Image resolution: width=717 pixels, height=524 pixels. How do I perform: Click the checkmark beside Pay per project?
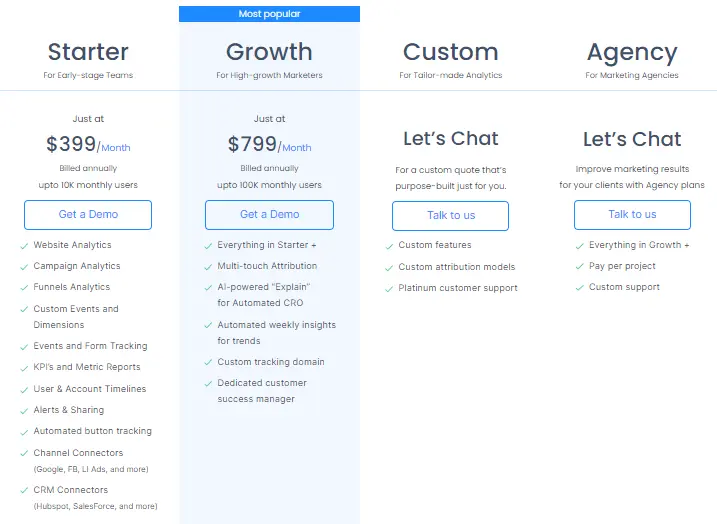pyautogui.click(x=579, y=266)
